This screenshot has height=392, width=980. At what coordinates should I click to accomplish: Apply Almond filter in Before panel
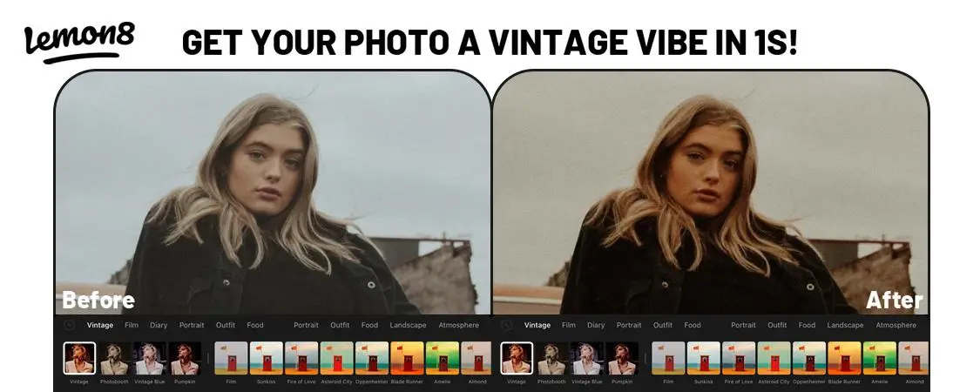(476, 358)
